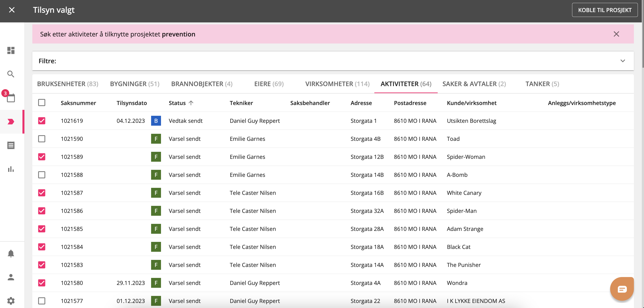Click the green F badge for 1021585
644x308 pixels.
click(x=156, y=229)
